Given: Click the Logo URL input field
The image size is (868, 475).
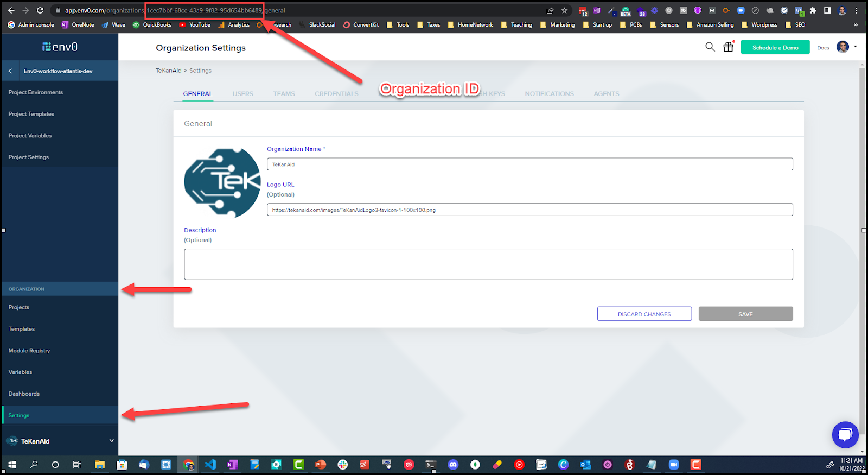Looking at the screenshot, I should click(x=529, y=210).
